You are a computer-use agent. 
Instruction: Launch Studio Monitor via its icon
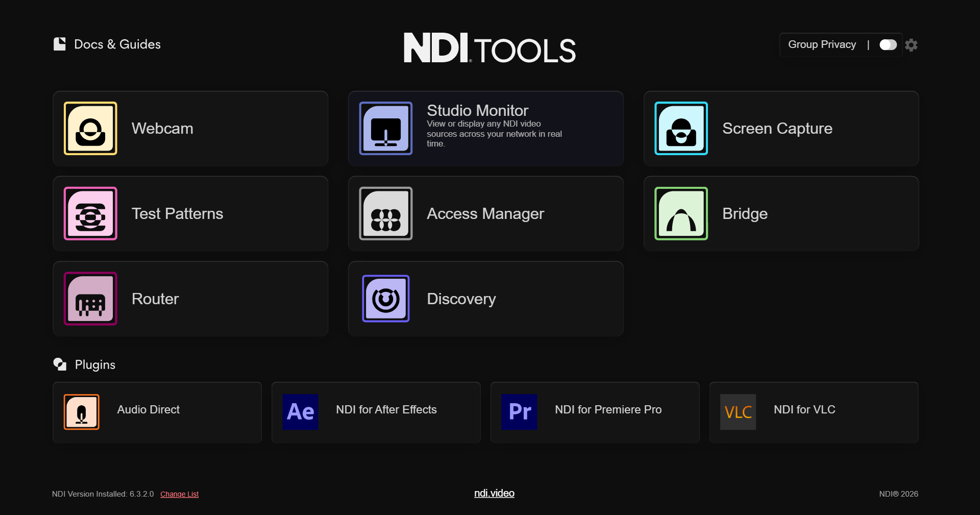click(386, 128)
